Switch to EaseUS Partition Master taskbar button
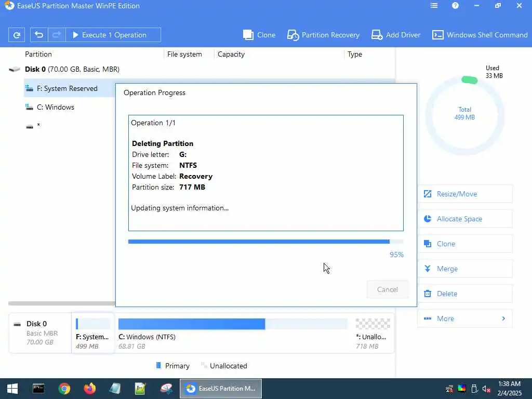 [x=220, y=389]
